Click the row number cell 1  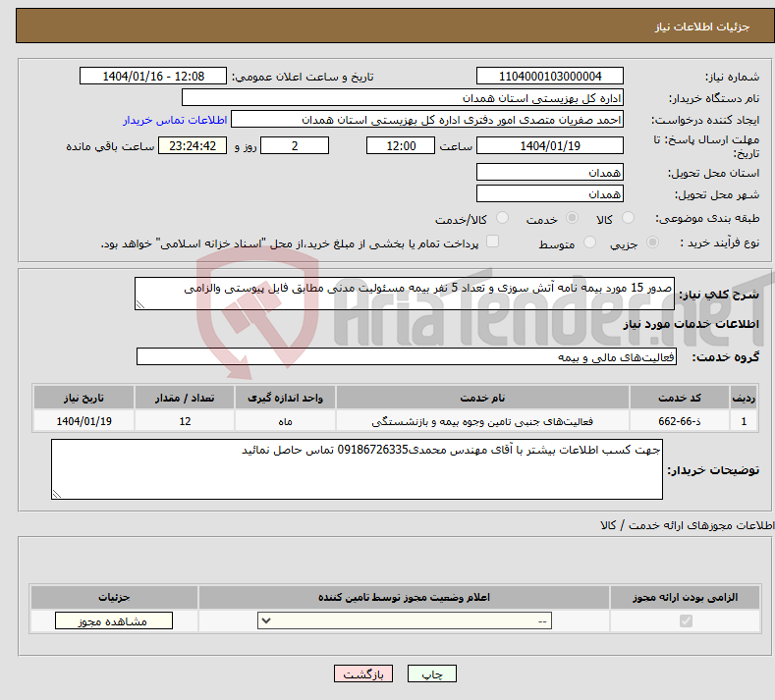744,421
